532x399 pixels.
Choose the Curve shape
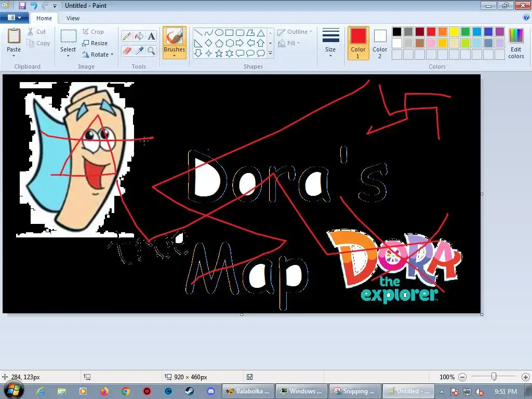click(x=209, y=33)
